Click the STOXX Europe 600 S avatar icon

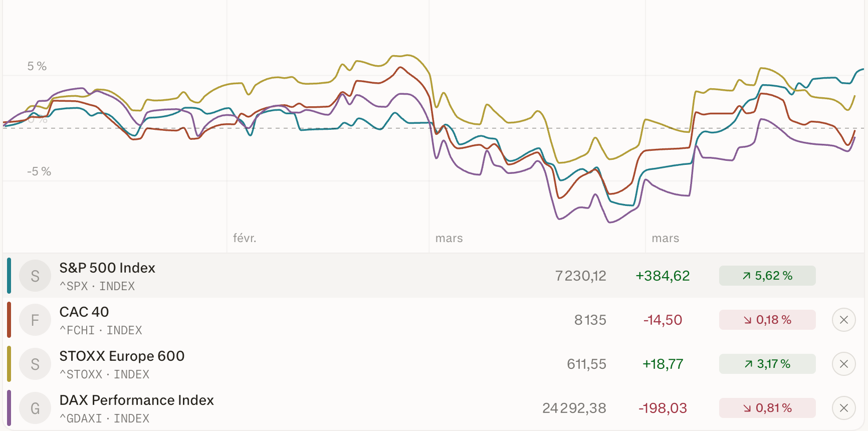[x=35, y=364]
